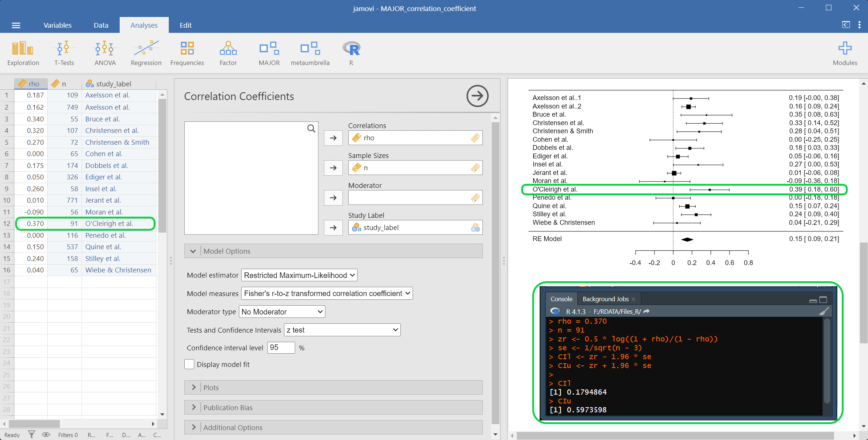This screenshot has width=868, height=440.
Task: Select the Wiebe & Christensen label cell
Action: coord(119,270)
